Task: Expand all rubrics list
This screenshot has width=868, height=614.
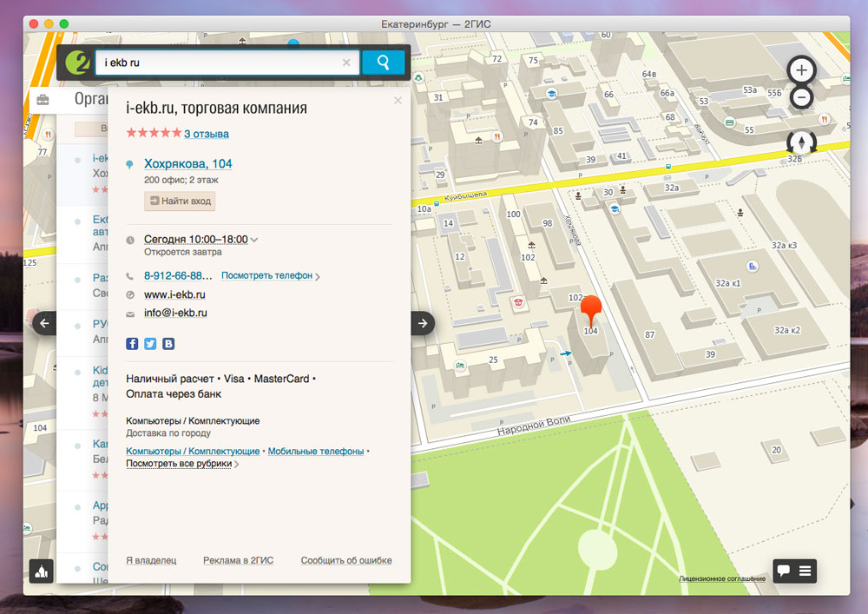Action: click(180, 464)
